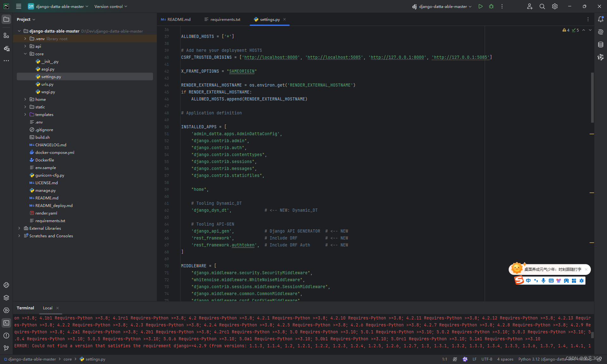607x364 pixels.
Task: Expand the api folder
Action: [x=25, y=46]
